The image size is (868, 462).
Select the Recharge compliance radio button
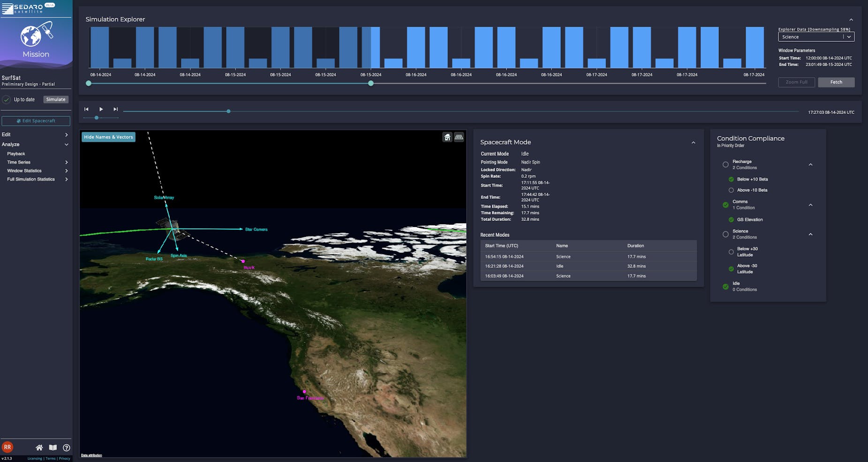click(725, 165)
